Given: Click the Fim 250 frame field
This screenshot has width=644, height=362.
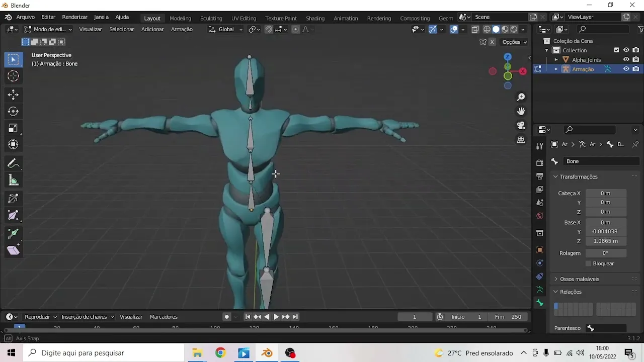Looking at the screenshot, I should (508, 317).
